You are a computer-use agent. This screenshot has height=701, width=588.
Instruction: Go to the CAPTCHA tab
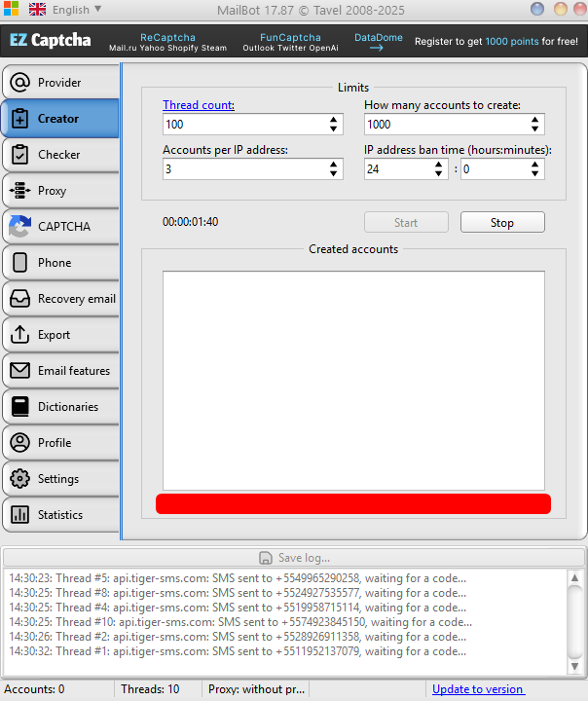pyautogui.click(x=61, y=226)
